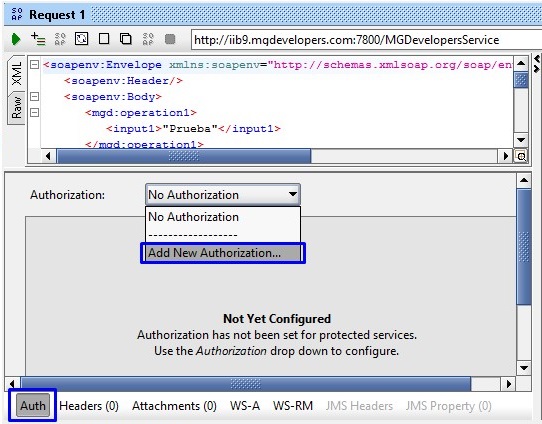The image size is (542, 424).
Task: Open the Auth tab
Action: [x=32, y=405]
